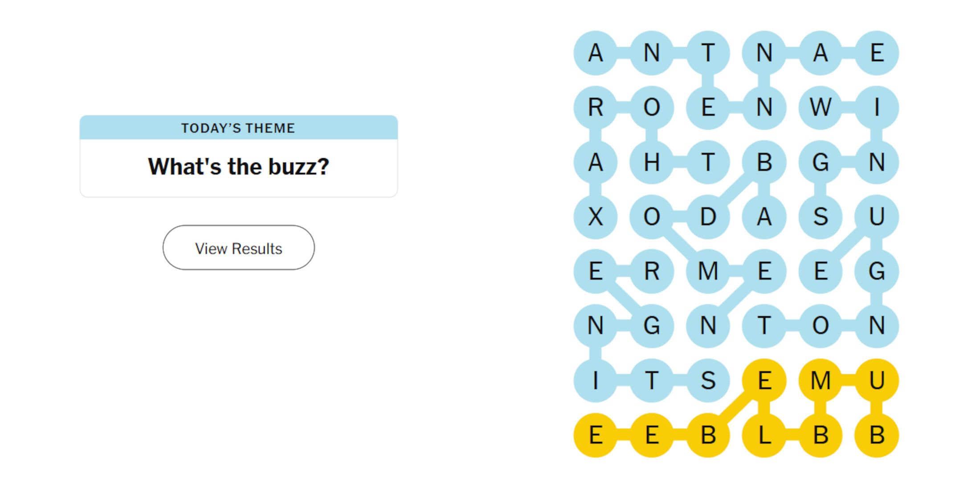Click the bottom-right yellow B tile
The height and width of the screenshot is (490, 980).
[877, 435]
